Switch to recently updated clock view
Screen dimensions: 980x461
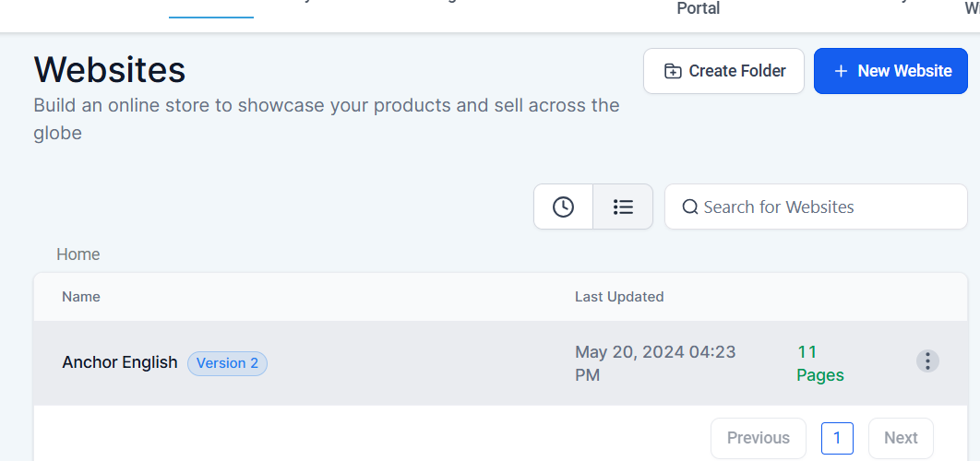[563, 207]
